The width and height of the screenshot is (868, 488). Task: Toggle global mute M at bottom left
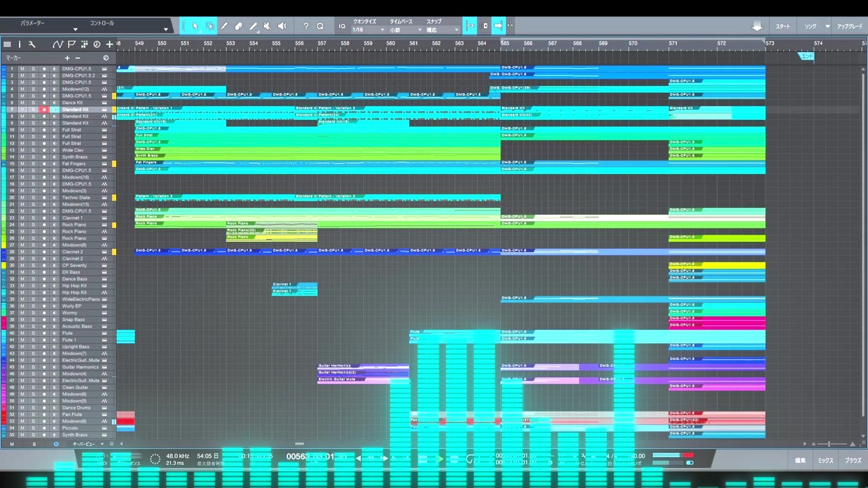(12, 444)
